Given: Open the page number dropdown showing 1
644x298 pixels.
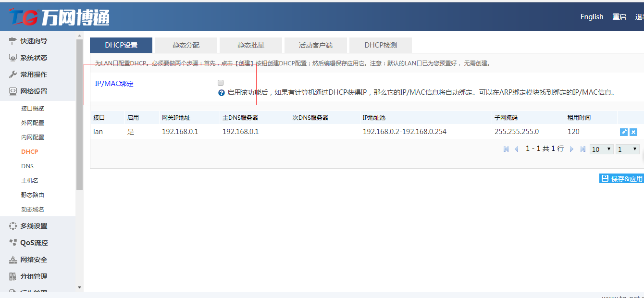Looking at the screenshot, I should tap(628, 149).
